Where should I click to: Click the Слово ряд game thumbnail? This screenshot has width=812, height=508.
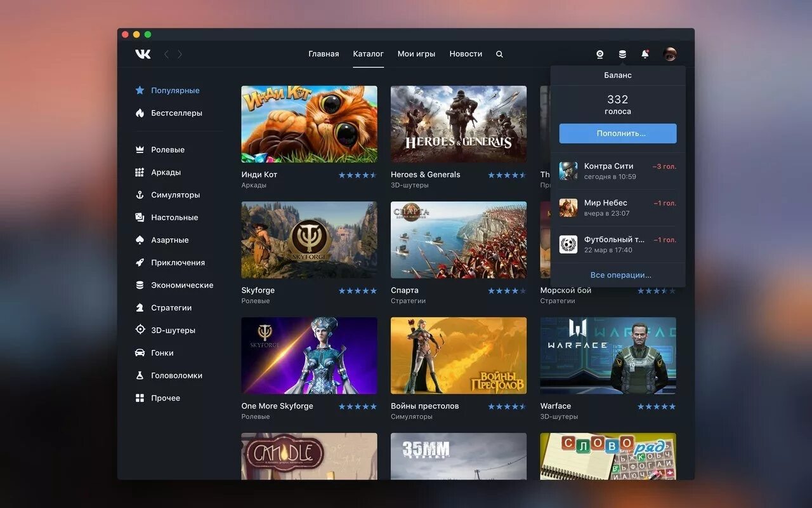pos(608,456)
